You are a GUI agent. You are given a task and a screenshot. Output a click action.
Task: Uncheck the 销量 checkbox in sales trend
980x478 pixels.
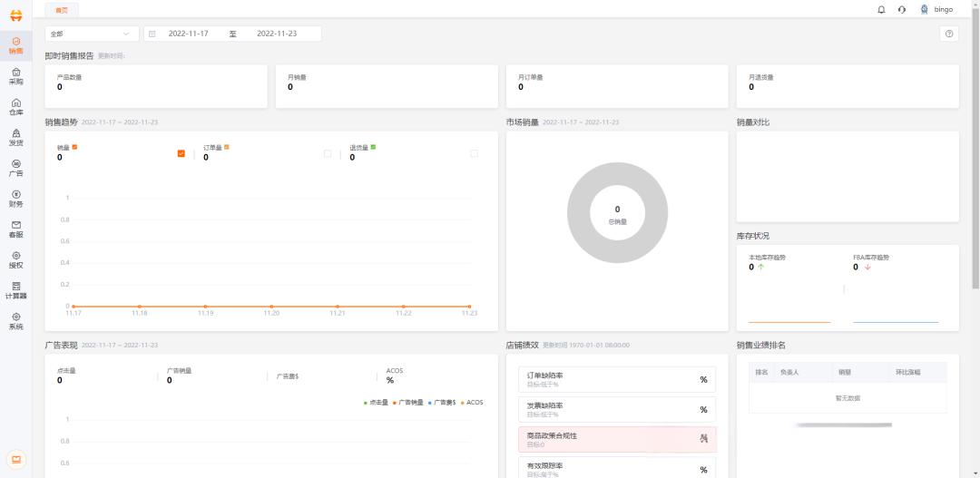click(181, 153)
